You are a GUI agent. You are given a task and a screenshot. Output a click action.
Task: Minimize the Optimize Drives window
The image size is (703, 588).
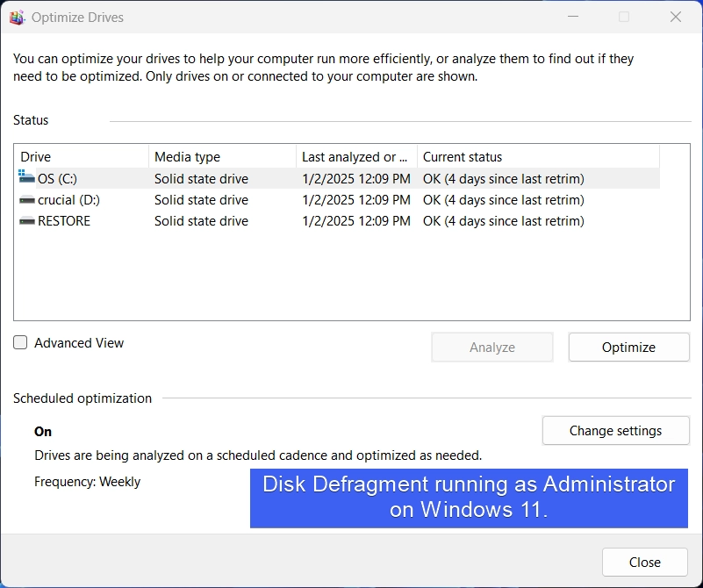(x=573, y=17)
